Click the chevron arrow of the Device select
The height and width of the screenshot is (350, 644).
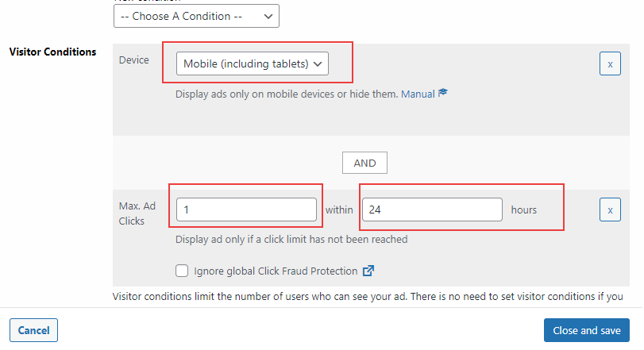tap(318, 64)
